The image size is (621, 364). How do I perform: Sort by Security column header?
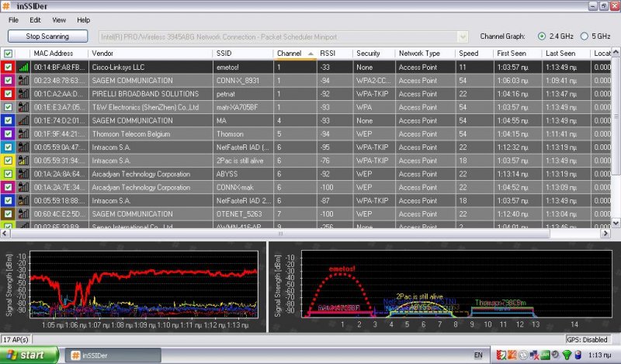pos(374,54)
